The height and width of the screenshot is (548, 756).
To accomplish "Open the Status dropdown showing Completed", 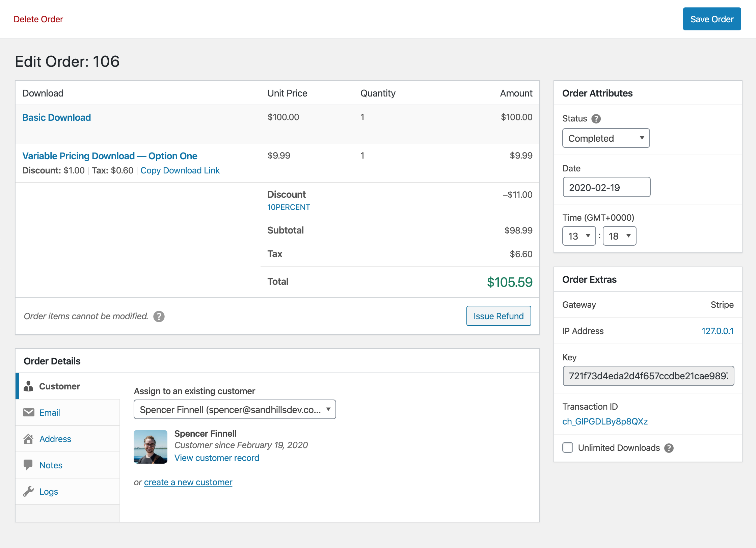I will click(x=606, y=138).
